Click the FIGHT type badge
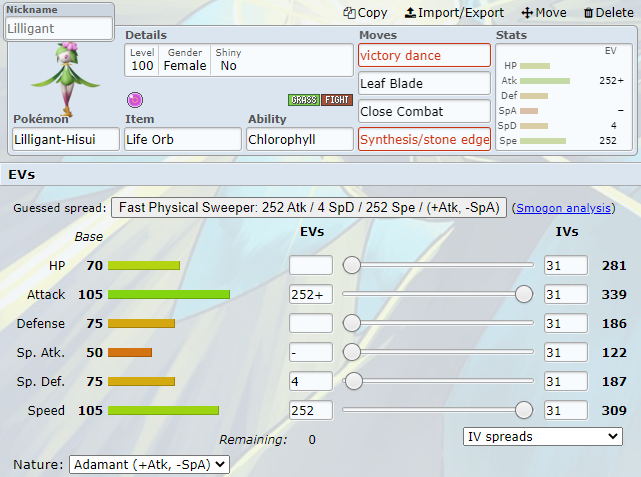The width and height of the screenshot is (641, 477). 337,100
